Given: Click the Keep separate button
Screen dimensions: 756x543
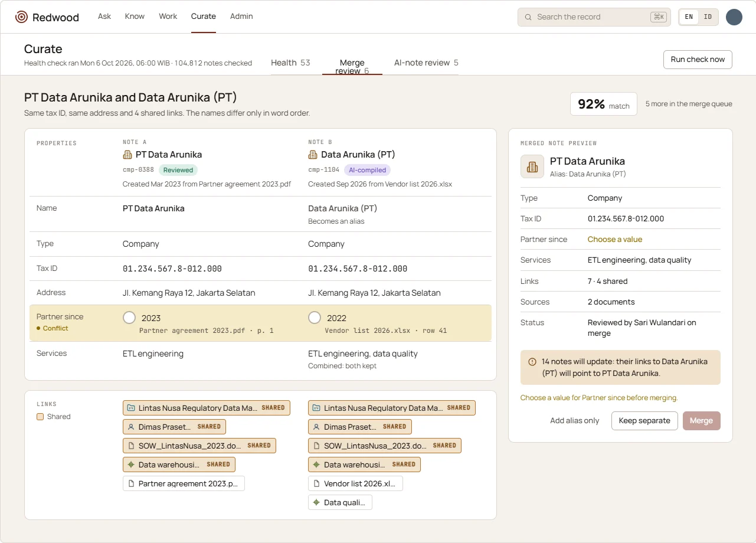Looking at the screenshot, I should point(644,421).
